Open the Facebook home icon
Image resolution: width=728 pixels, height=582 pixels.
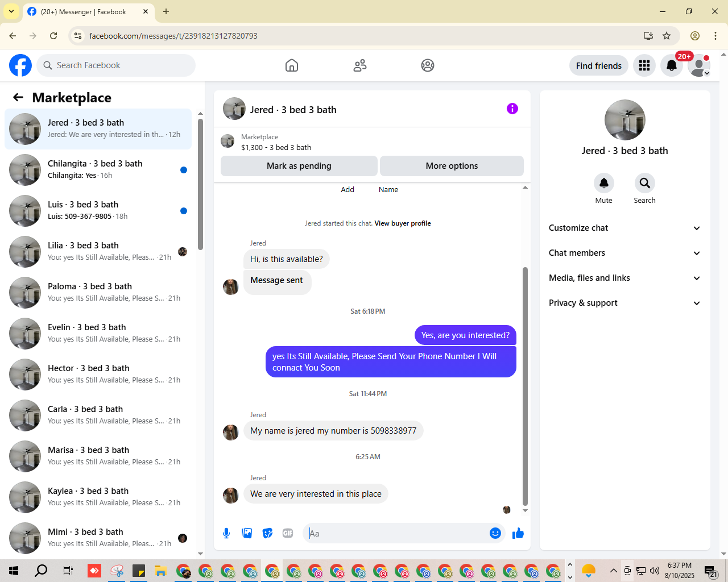tap(292, 65)
